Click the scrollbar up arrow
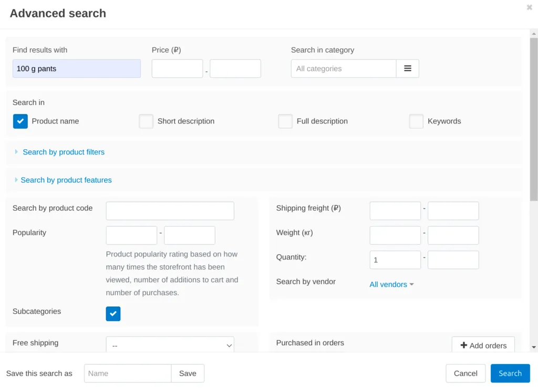 [x=534, y=34]
